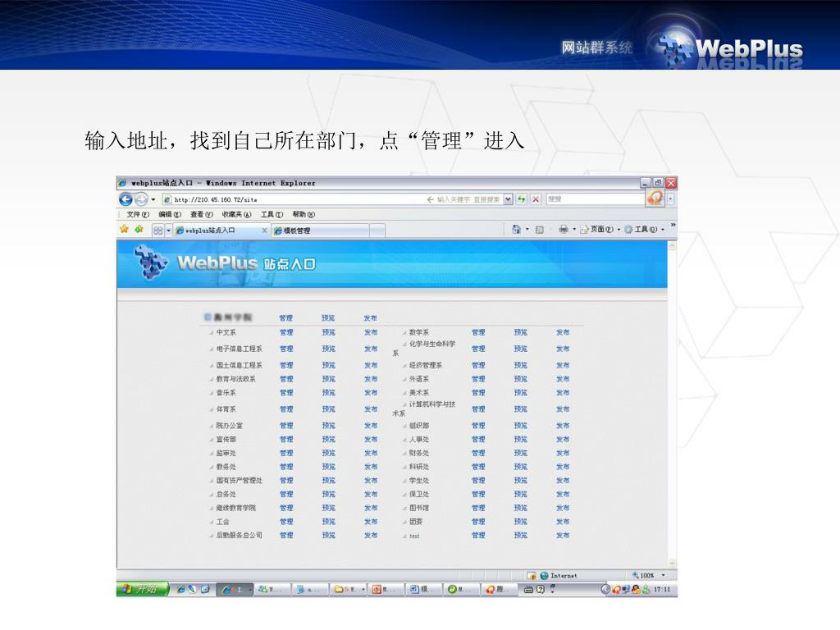The image size is (840, 630).
Task: Click 管理 for 后勤服务总公司
Action: pos(286,535)
